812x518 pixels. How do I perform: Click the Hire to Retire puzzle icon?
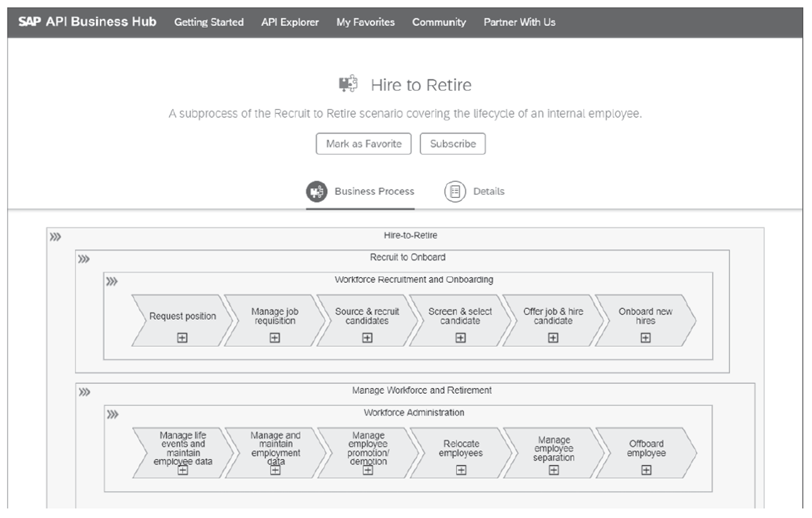click(x=348, y=84)
